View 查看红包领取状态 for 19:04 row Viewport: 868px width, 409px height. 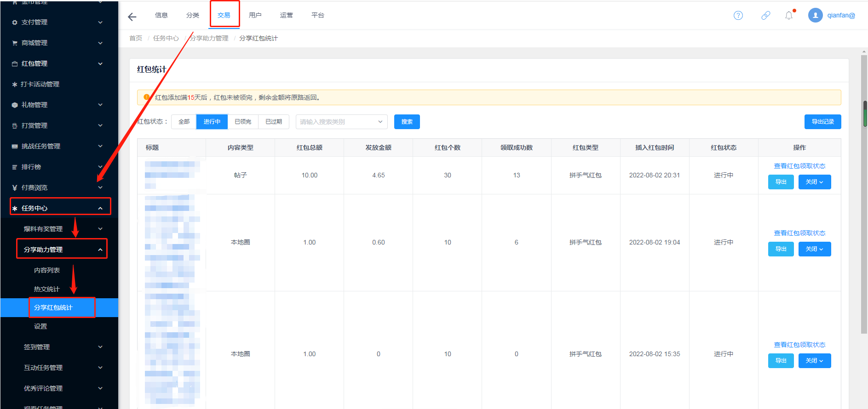pyautogui.click(x=799, y=233)
